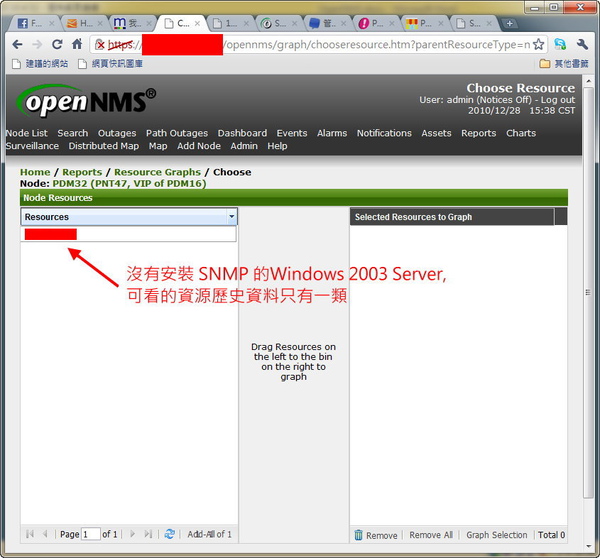Image resolution: width=600 pixels, height=558 pixels.
Task: Open the browser home page icon
Action: [77, 44]
